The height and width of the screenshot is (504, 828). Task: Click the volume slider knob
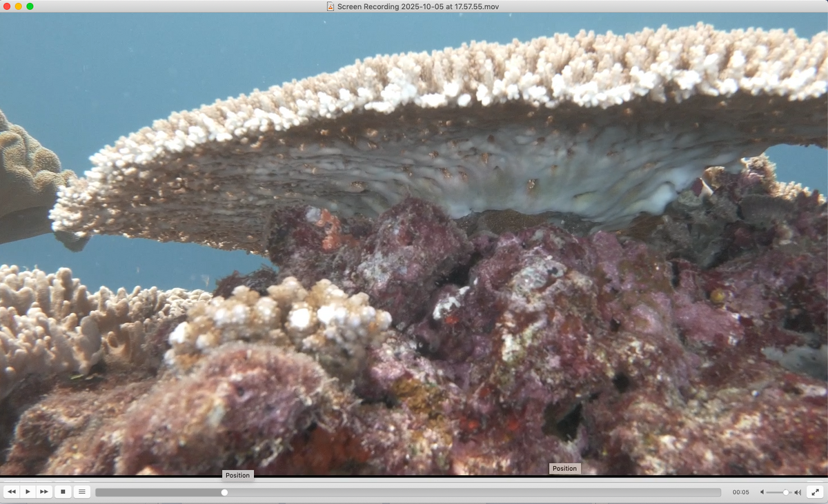786,492
